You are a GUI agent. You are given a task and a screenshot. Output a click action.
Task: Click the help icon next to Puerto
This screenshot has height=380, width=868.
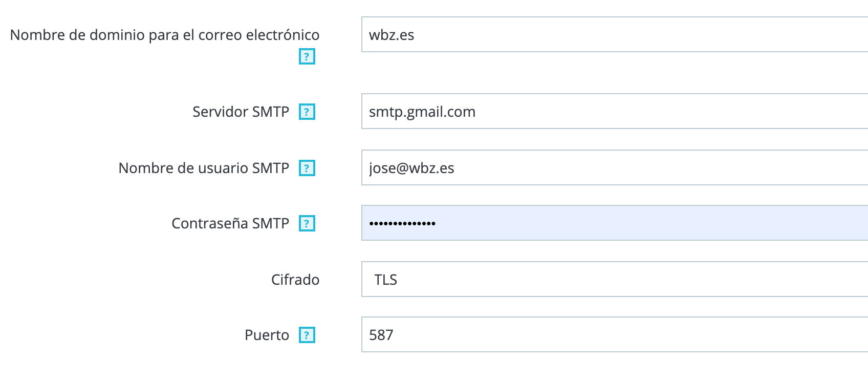pyautogui.click(x=307, y=335)
